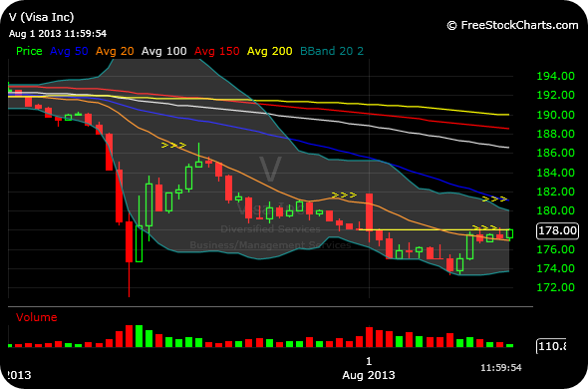
Task: Click the 180.00 price axis label
Action: (x=556, y=210)
